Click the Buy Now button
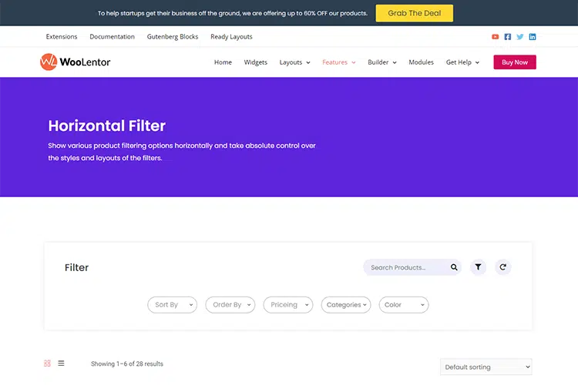The image size is (578, 392). pyautogui.click(x=515, y=62)
